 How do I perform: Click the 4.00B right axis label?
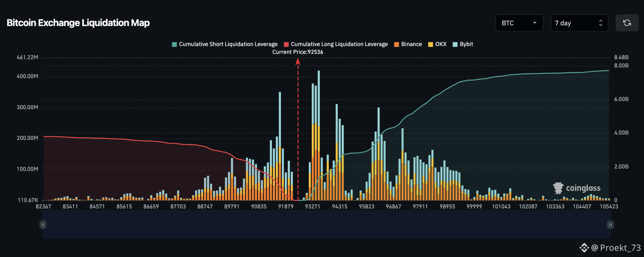621,133
